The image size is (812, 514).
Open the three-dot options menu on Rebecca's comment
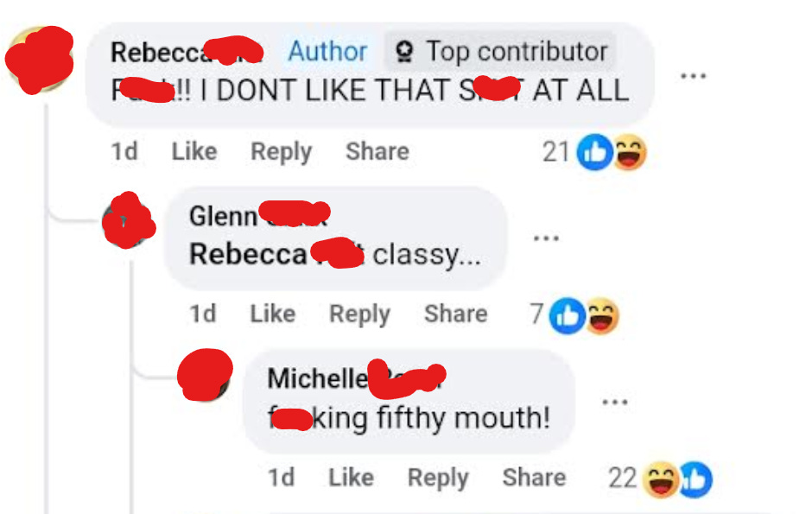tap(693, 76)
